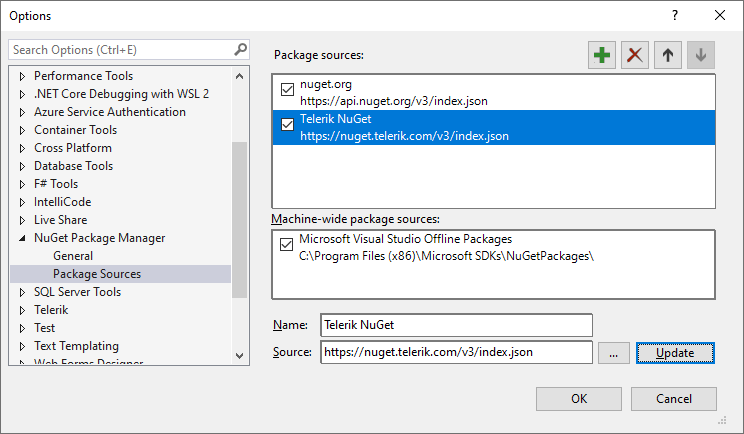Expand the IntelliCode node
The image size is (744, 434).
point(22,202)
